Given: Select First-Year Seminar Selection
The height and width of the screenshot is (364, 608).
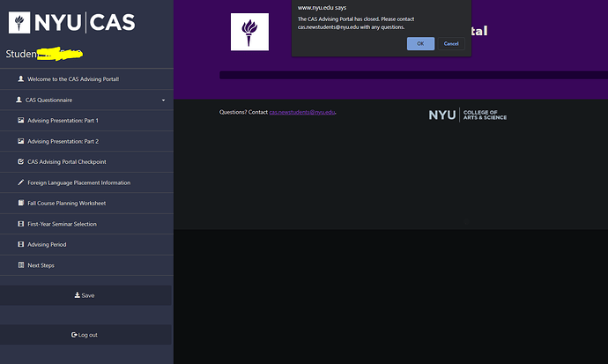Looking at the screenshot, I should (87, 224).
